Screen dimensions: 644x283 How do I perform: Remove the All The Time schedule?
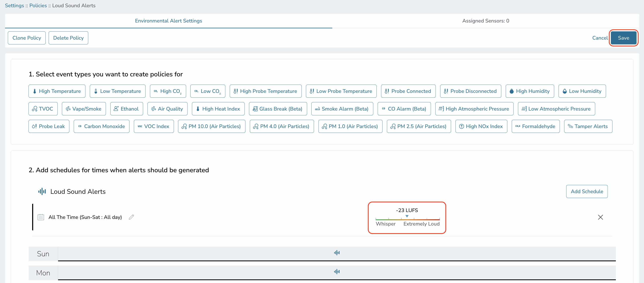point(601,217)
